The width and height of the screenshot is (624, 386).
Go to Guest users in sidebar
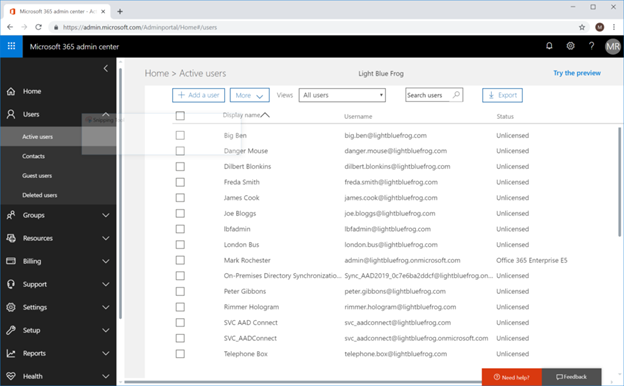pos(37,175)
